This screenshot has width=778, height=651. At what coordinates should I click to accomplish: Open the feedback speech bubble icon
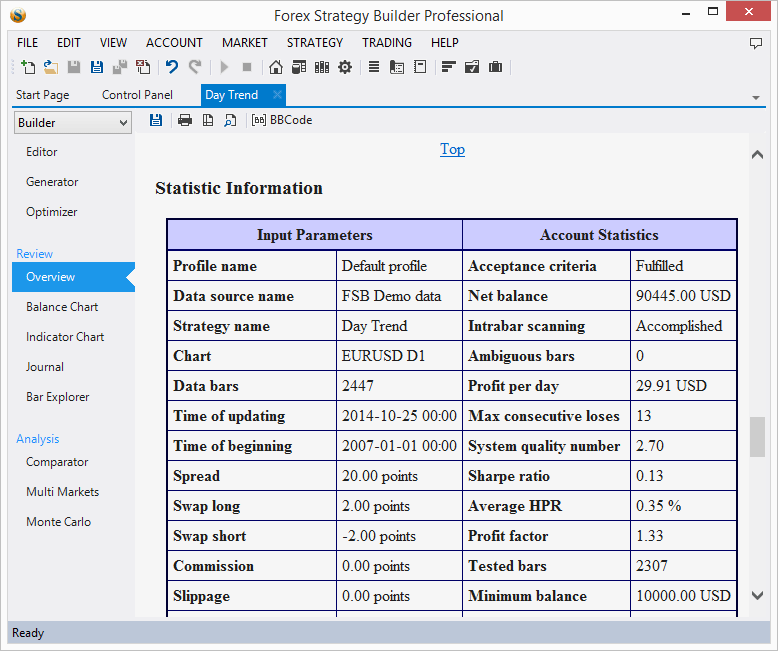pyautogui.click(x=756, y=44)
